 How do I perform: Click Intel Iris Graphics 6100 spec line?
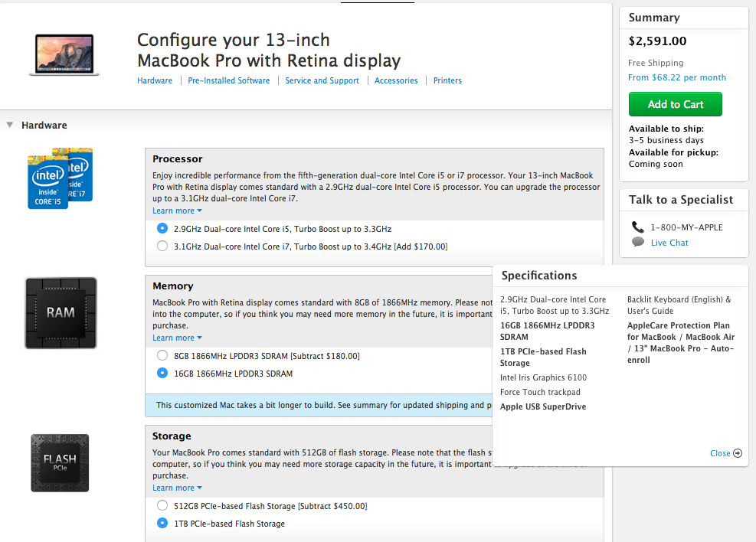(x=543, y=377)
